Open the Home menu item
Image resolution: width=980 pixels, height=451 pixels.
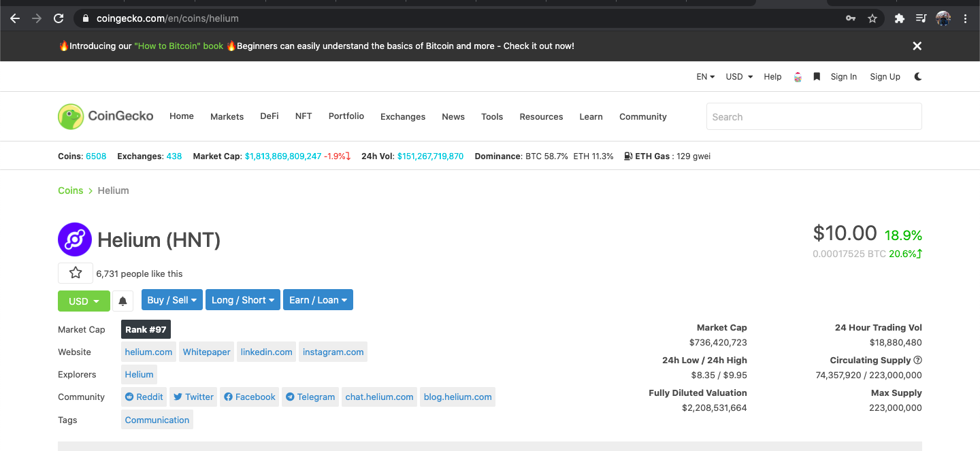pos(182,116)
